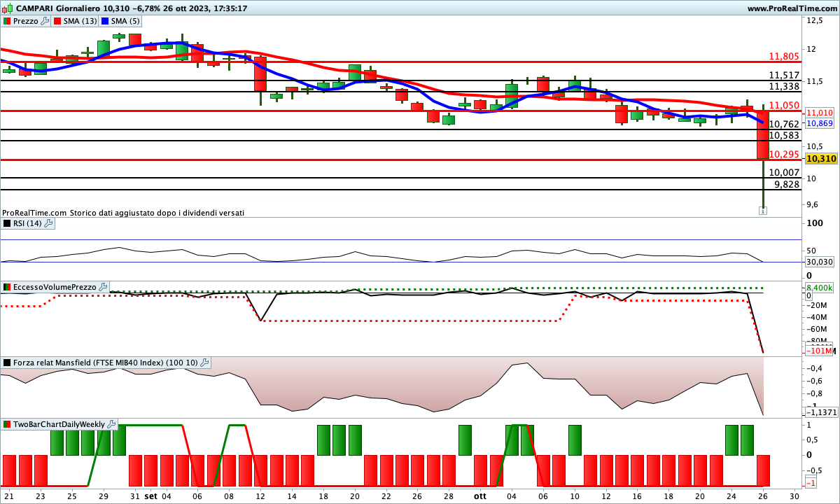Click the 9,828 level label
The image size is (840, 504).
point(787,184)
